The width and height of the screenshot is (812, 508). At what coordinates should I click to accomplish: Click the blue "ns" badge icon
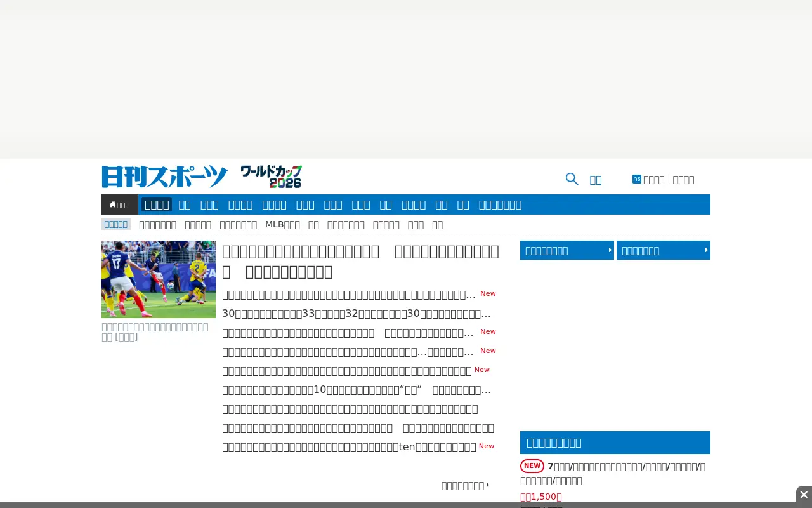[x=637, y=179]
